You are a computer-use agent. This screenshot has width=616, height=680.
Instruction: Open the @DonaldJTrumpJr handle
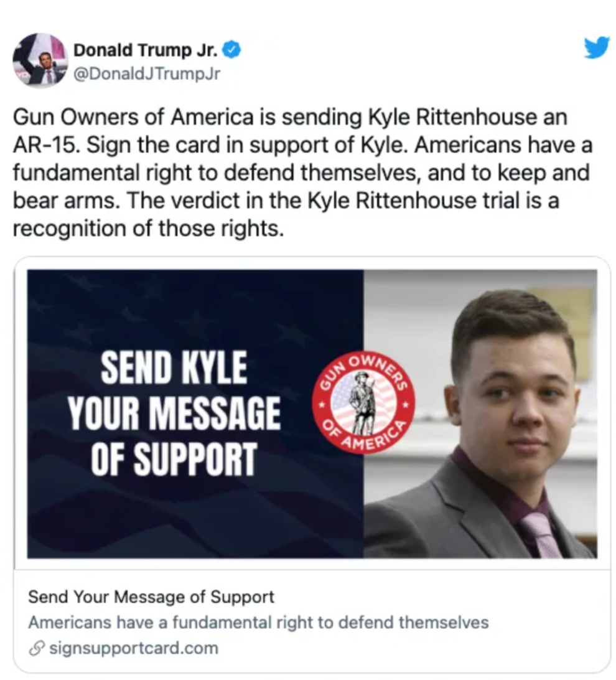tap(147, 73)
